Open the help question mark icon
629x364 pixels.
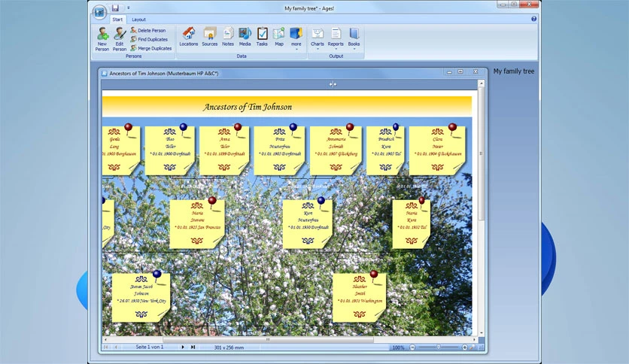click(533, 19)
